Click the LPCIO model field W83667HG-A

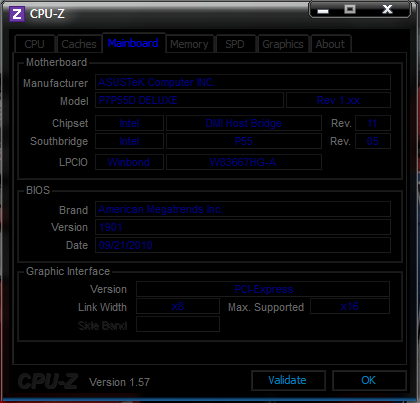[244, 162]
